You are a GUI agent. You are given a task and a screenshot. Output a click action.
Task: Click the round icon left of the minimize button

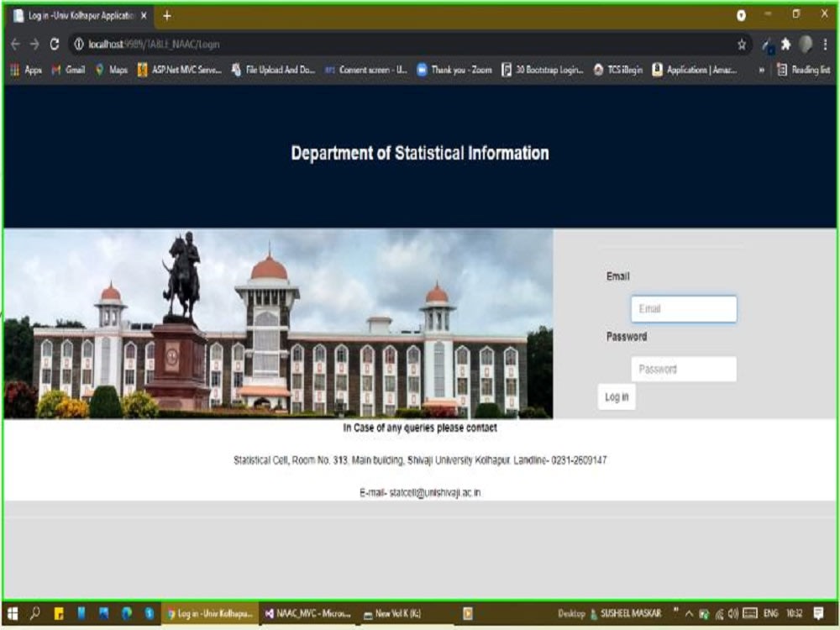pyautogui.click(x=742, y=15)
